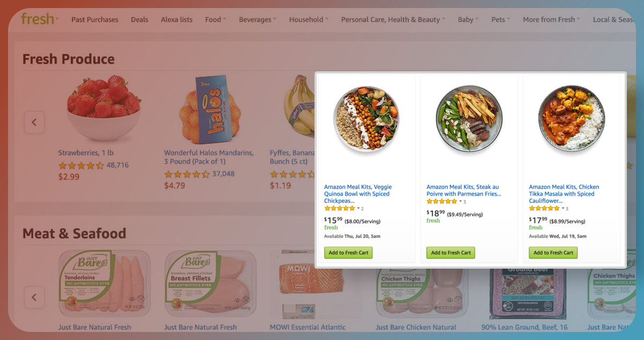Go to the Deals page
Image resolution: width=644 pixels, height=340 pixels.
139,20
